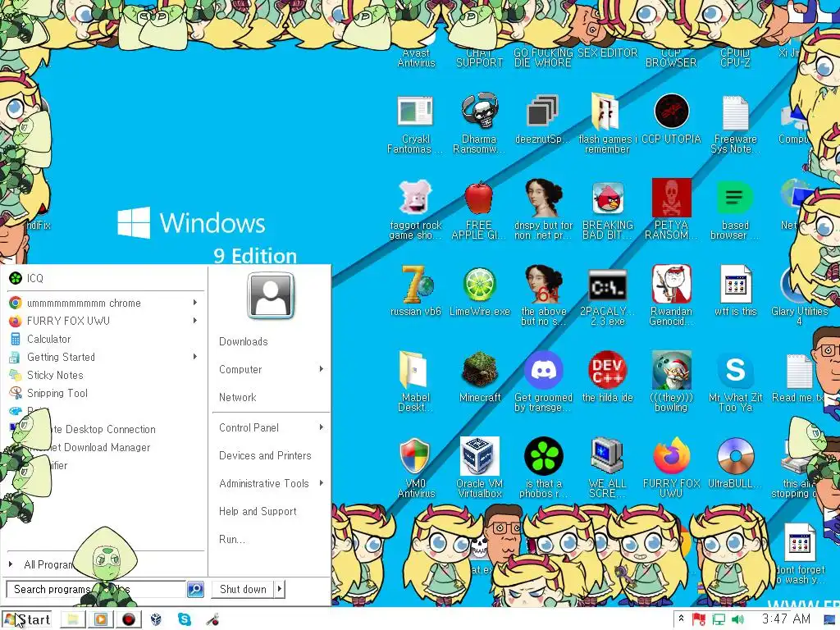This screenshot has width=840, height=630.
Task: Open the VM0 Antivirus shield icon
Action: 415,456
